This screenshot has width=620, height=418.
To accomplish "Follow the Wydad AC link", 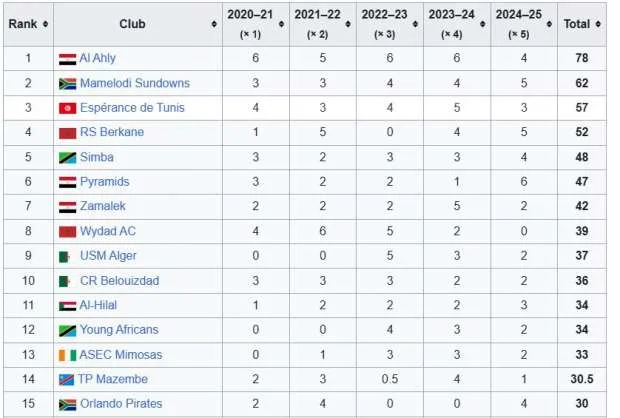I will click(108, 231).
